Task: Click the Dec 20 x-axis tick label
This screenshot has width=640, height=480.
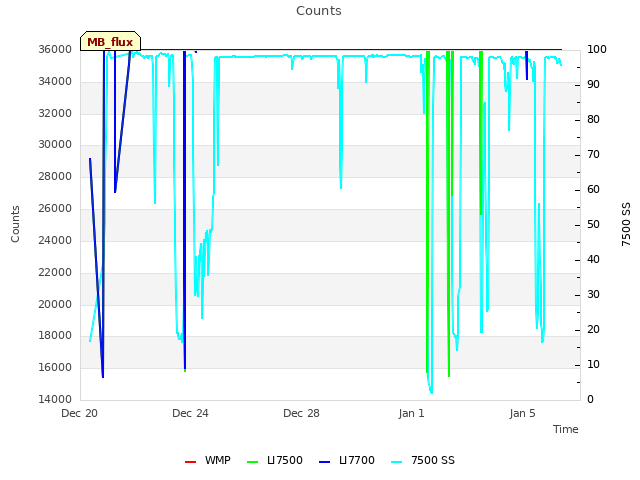Action: (80, 413)
